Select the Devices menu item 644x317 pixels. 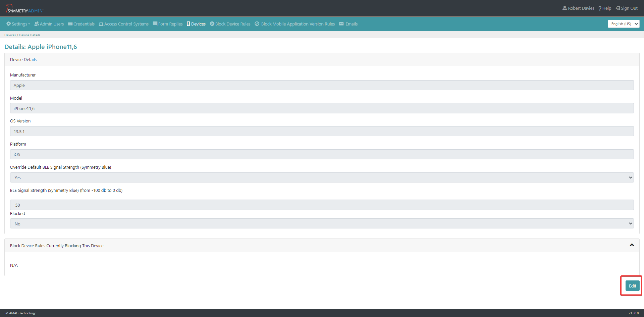click(196, 24)
